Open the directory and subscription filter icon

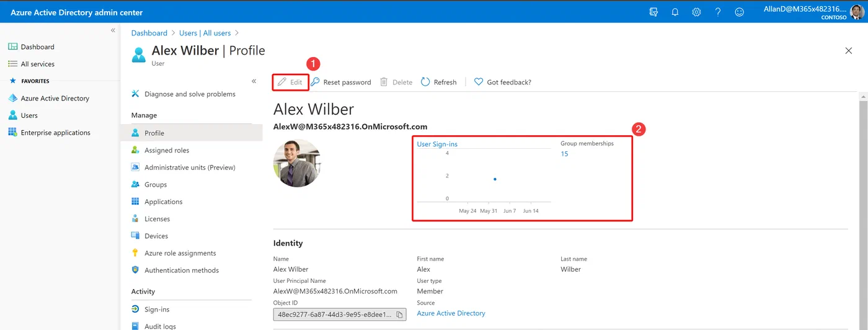point(653,12)
